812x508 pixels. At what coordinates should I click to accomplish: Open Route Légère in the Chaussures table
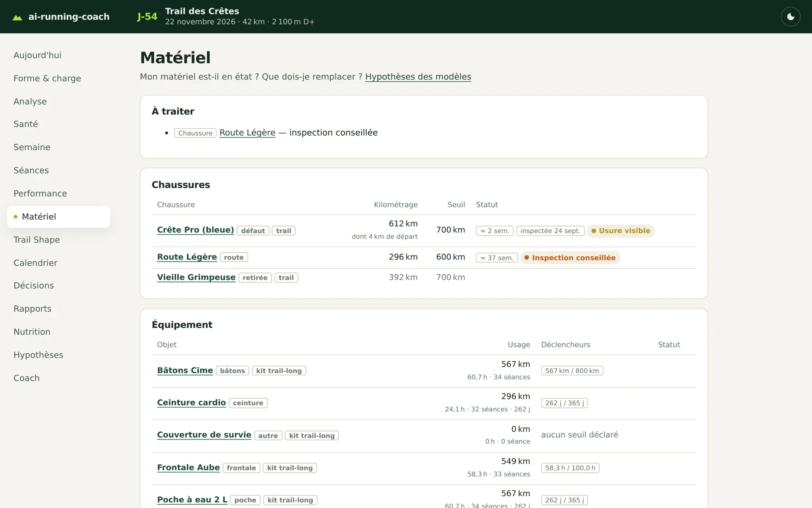187,257
